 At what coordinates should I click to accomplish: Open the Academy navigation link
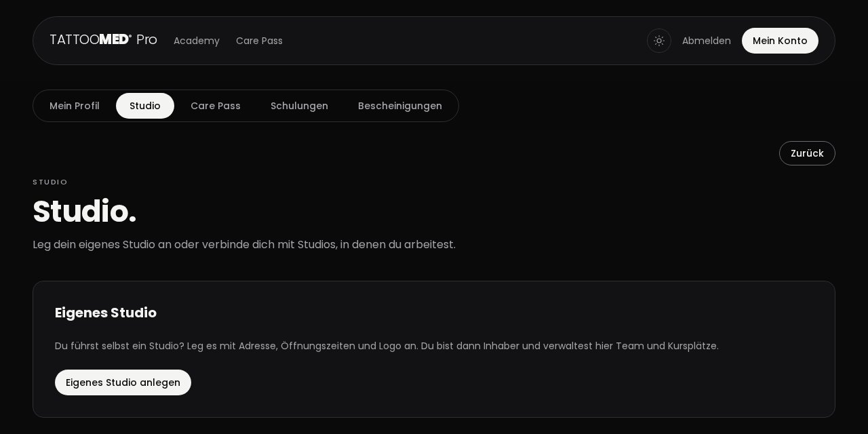[x=197, y=41]
